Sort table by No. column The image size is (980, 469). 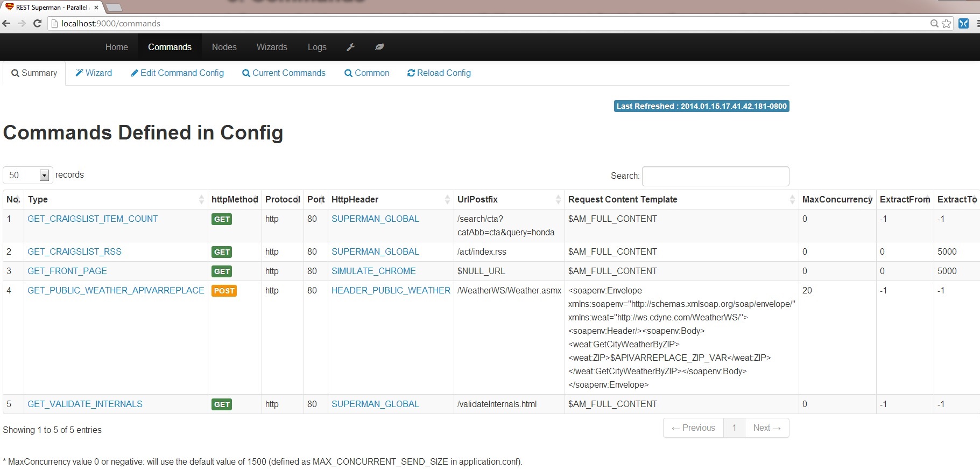13,199
